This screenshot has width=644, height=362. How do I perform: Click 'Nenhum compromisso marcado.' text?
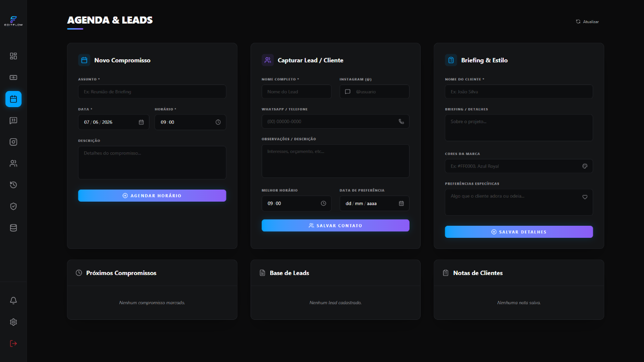click(152, 303)
